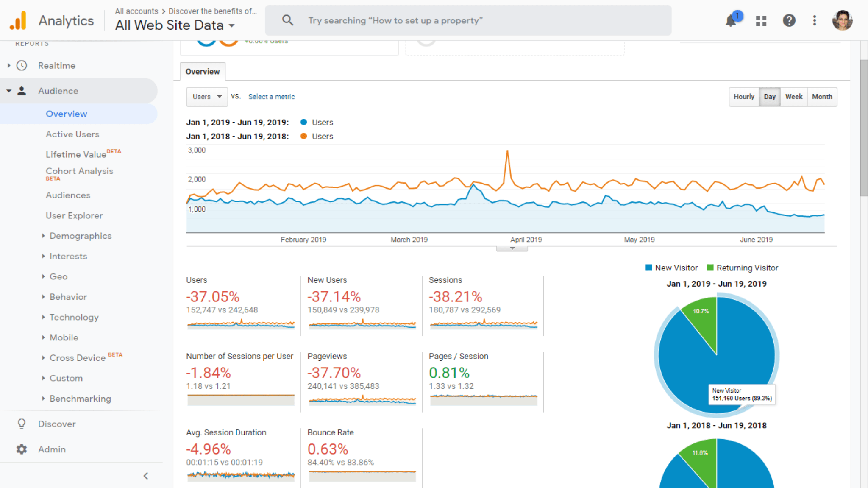Open the Users metric dropdown
Screen dimensions: 868x488
click(207, 97)
